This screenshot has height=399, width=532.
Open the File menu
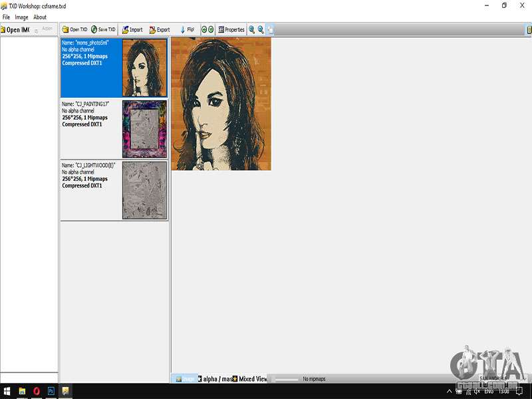coord(7,17)
